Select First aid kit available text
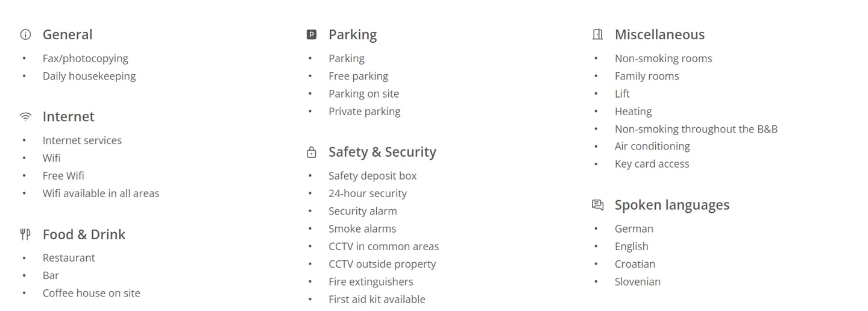The height and width of the screenshot is (311, 868). pyautogui.click(x=377, y=300)
